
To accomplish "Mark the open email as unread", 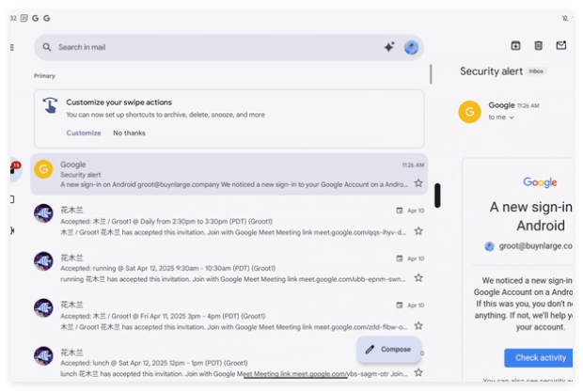I will (561, 45).
